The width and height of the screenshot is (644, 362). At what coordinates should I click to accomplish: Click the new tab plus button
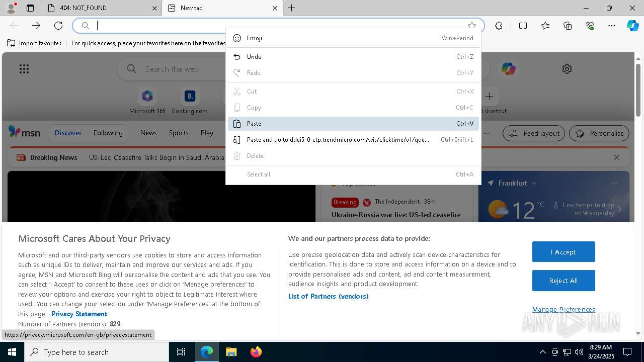point(291,8)
